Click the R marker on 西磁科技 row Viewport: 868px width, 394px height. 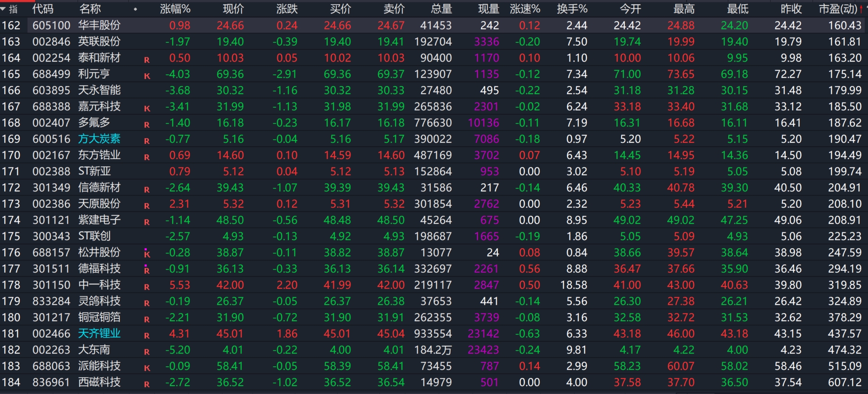pyautogui.click(x=147, y=384)
